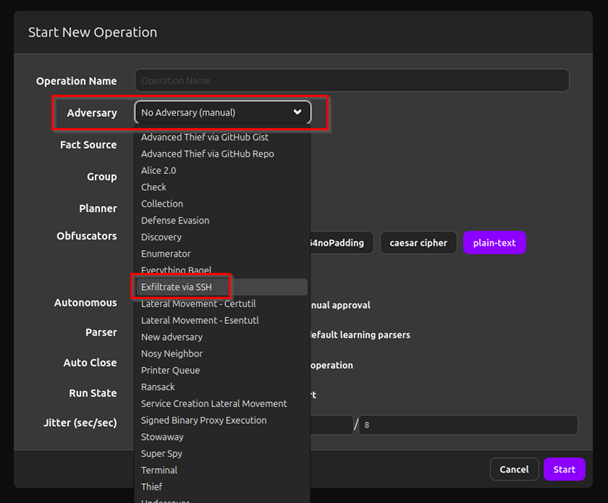Choose Everything Bagel adversary option
The height and width of the screenshot is (503, 608).
pyautogui.click(x=222, y=270)
